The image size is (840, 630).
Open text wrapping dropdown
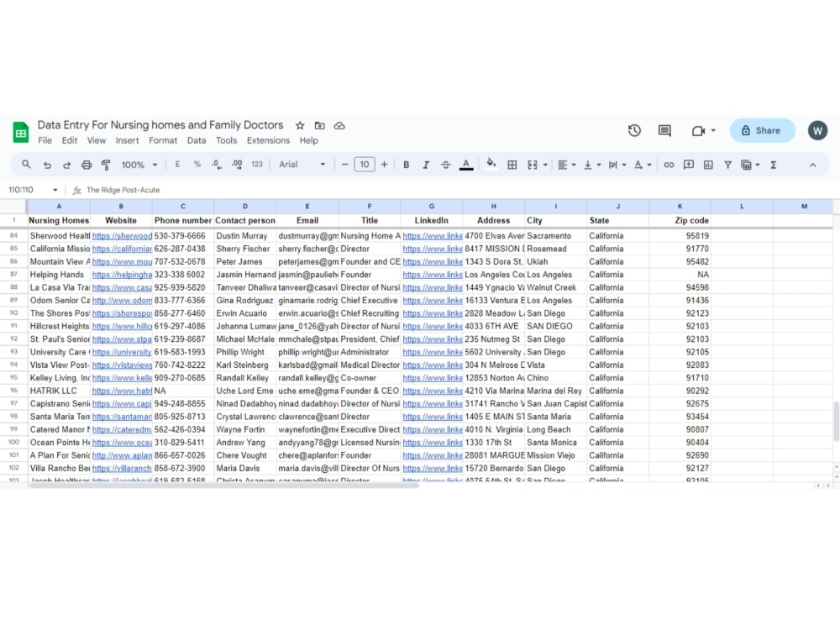pyautogui.click(x=617, y=165)
